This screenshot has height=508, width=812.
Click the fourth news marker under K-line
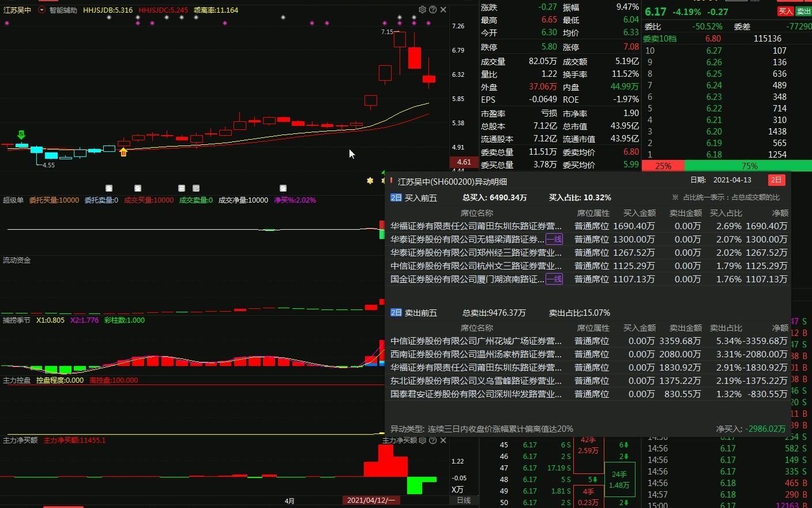point(196,188)
